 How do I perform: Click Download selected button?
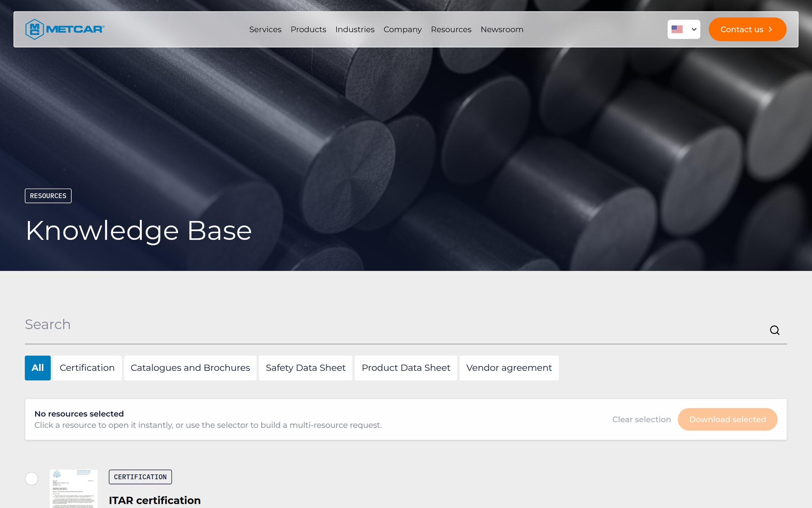pyautogui.click(x=727, y=419)
